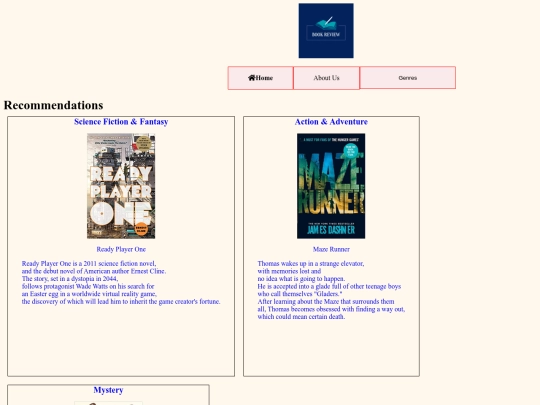Click text 'and the debut novel of American author Ernest Cline.'

coord(94,271)
